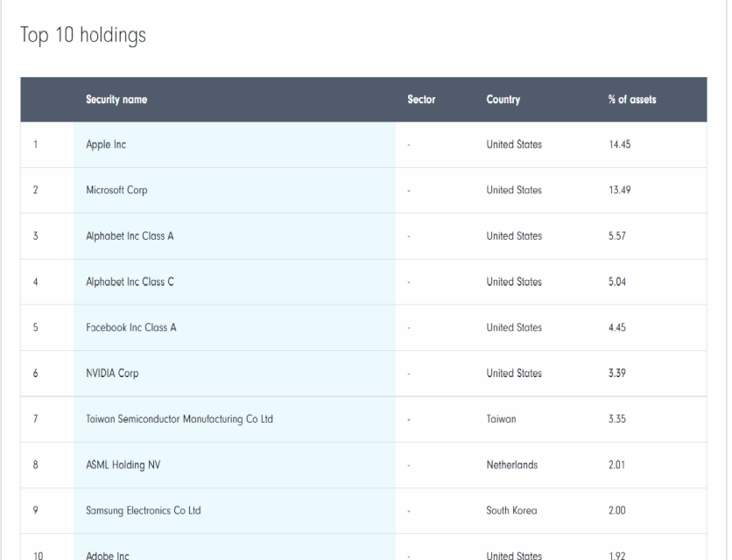Select the Apple Inc holding
This screenshot has width=732, height=560.
[105, 144]
